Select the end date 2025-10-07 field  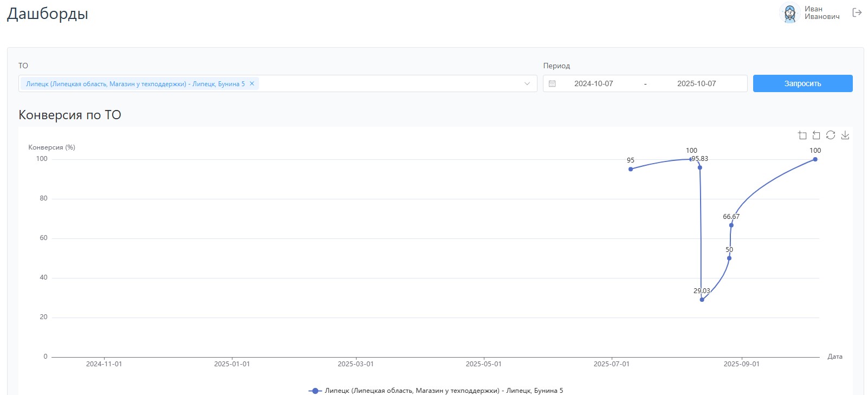pyautogui.click(x=696, y=83)
